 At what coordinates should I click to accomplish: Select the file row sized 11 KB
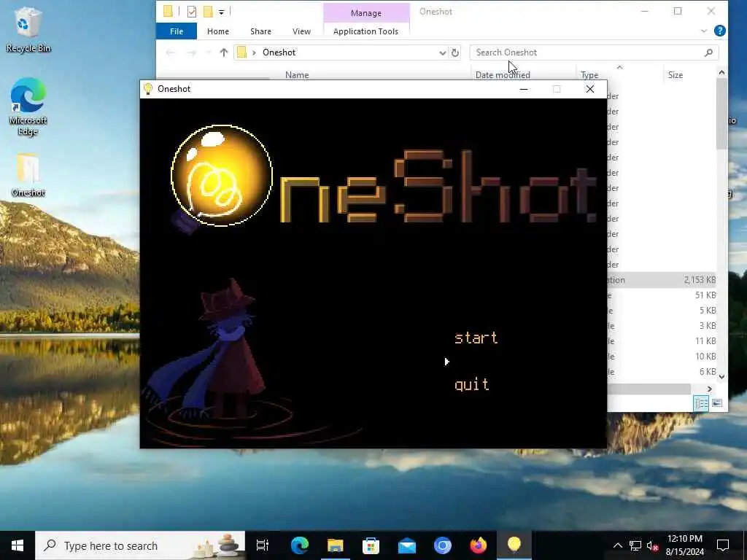(x=662, y=341)
